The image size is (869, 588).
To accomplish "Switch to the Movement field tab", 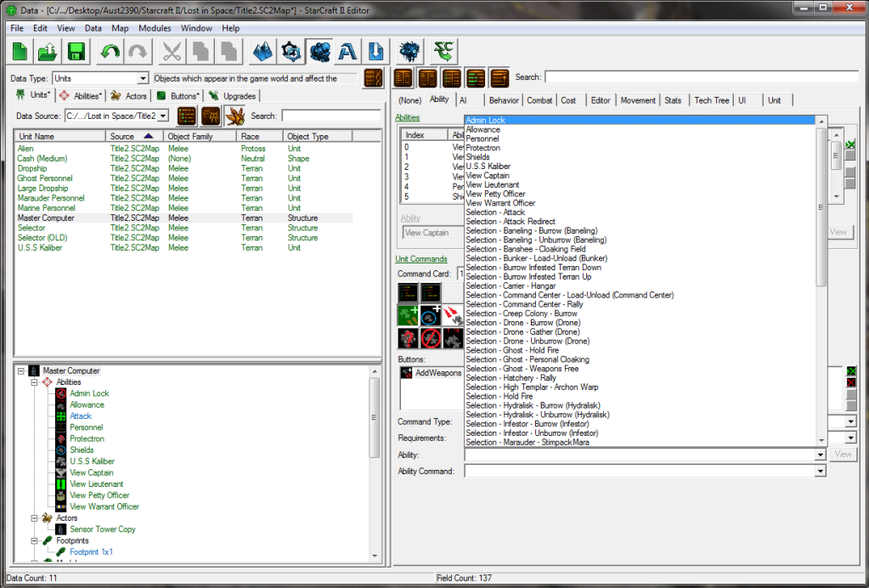I will 638,100.
